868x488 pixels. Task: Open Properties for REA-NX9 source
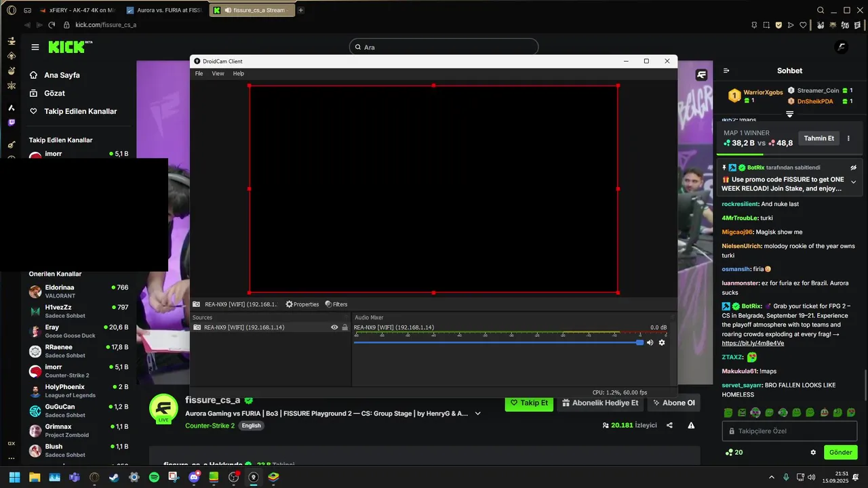pos(302,304)
